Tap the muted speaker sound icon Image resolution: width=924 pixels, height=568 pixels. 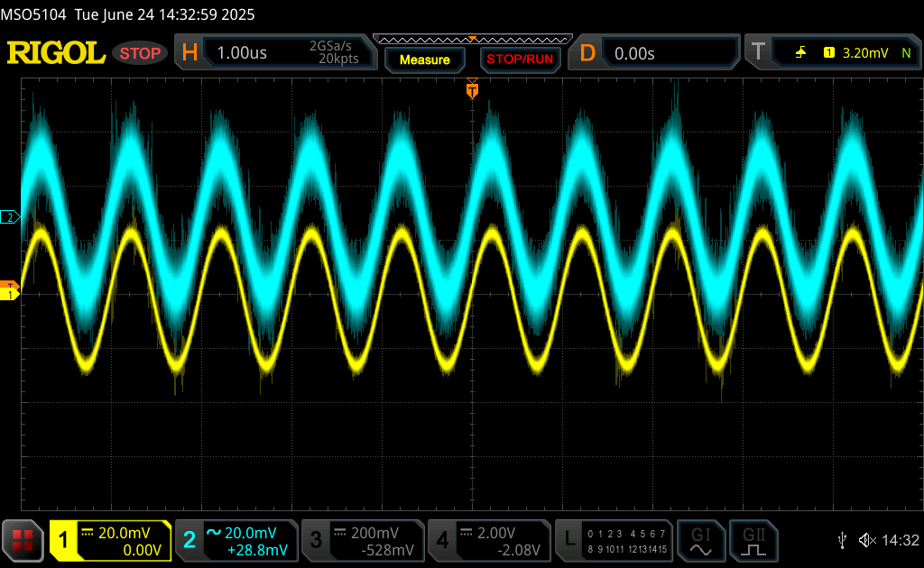point(867,540)
